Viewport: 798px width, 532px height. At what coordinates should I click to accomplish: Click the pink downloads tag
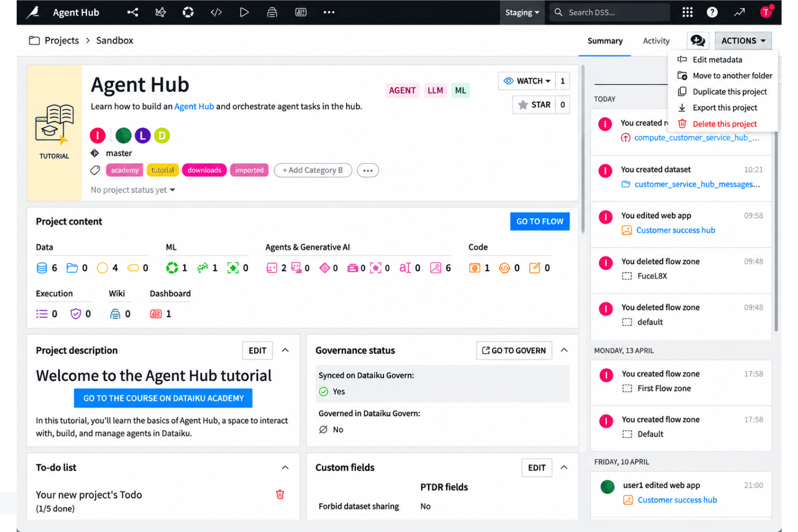pyautogui.click(x=204, y=170)
